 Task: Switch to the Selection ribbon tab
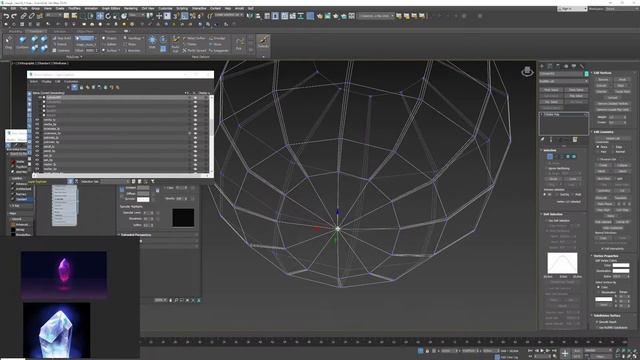click(x=60, y=31)
